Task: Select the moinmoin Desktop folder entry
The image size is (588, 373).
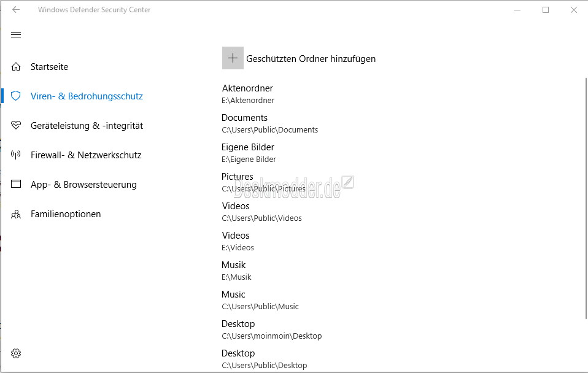Action: click(271, 329)
